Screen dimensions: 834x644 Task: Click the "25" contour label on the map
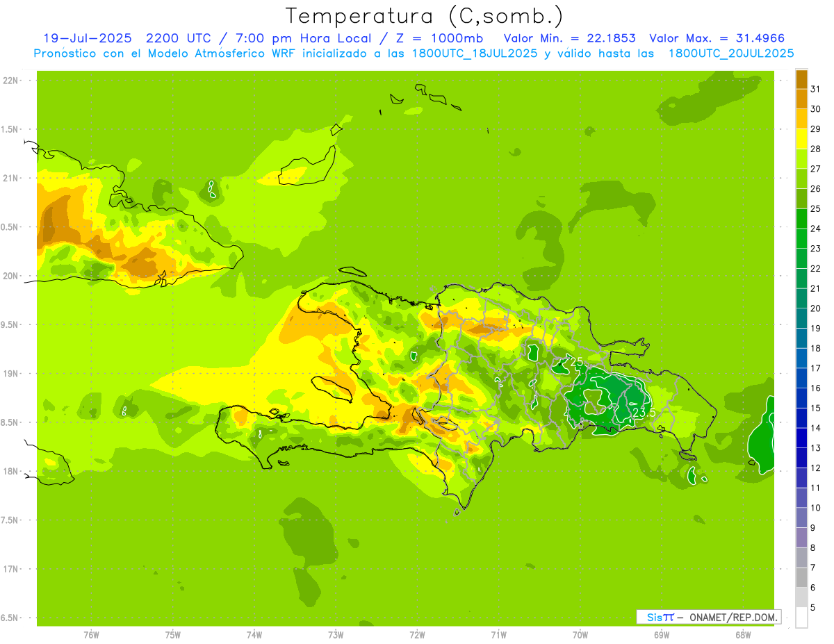[x=576, y=362]
